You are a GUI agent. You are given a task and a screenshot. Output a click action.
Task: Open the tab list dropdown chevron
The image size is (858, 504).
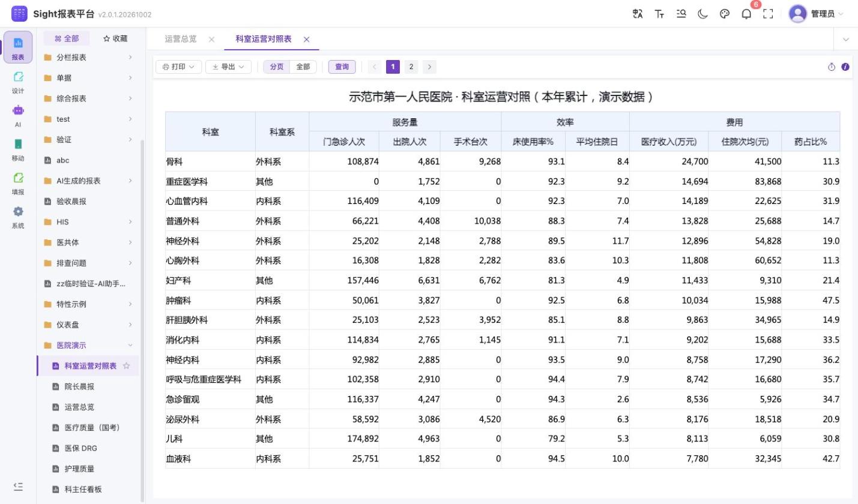pos(846,39)
